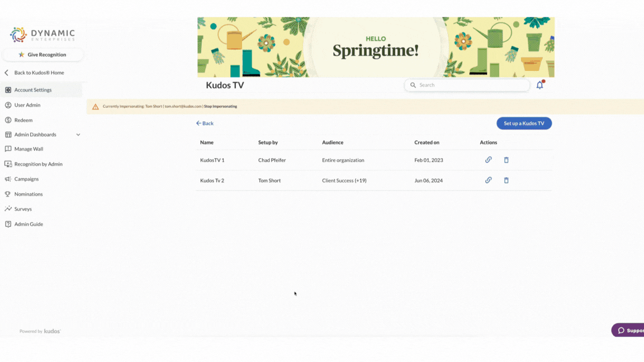Delete the KudosTV 1 entry
The height and width of the screenshot is (362, 644).
click(506, 160)
